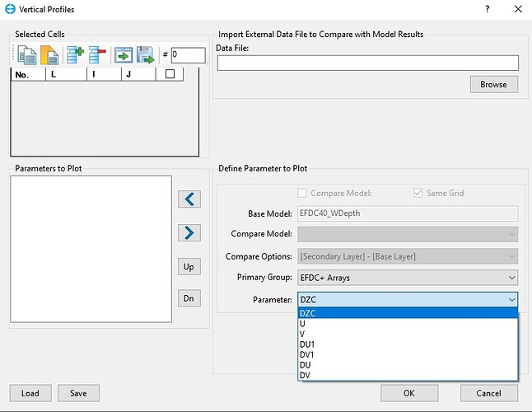Click the J column header
Image resolution: width=532 pixels, height=412 pixels.
[138, 74]
